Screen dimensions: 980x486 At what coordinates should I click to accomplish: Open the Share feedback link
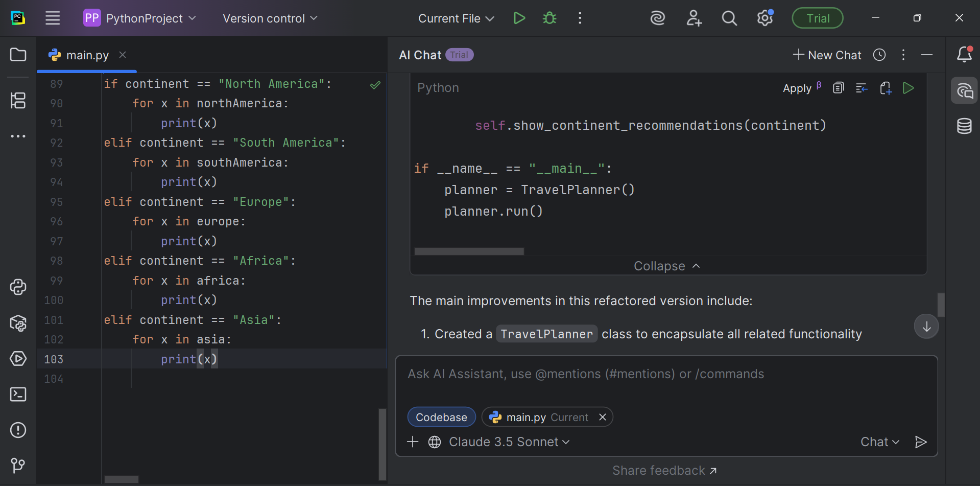click(x=664, y=471)
